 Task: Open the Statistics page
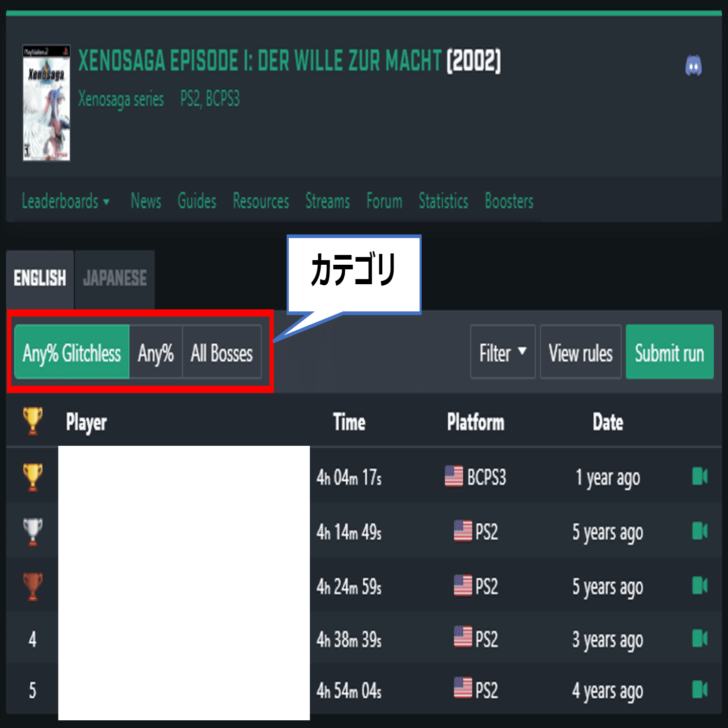pos(443,201)
